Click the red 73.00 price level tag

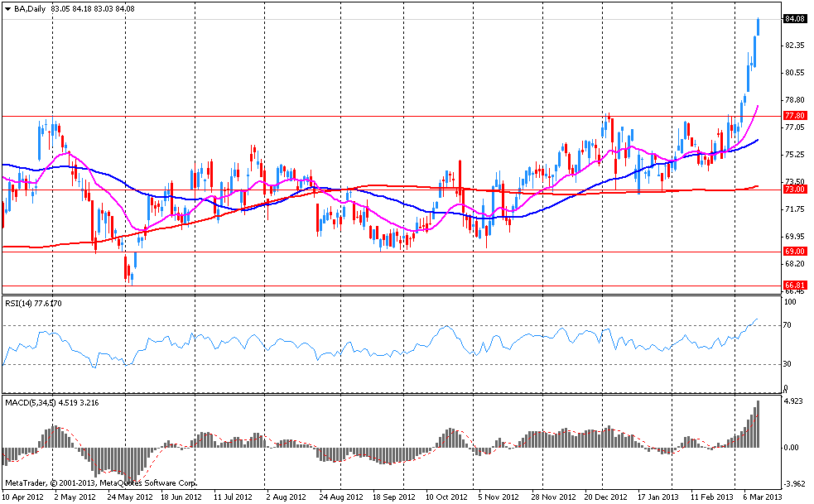click(x=795, y=190)
